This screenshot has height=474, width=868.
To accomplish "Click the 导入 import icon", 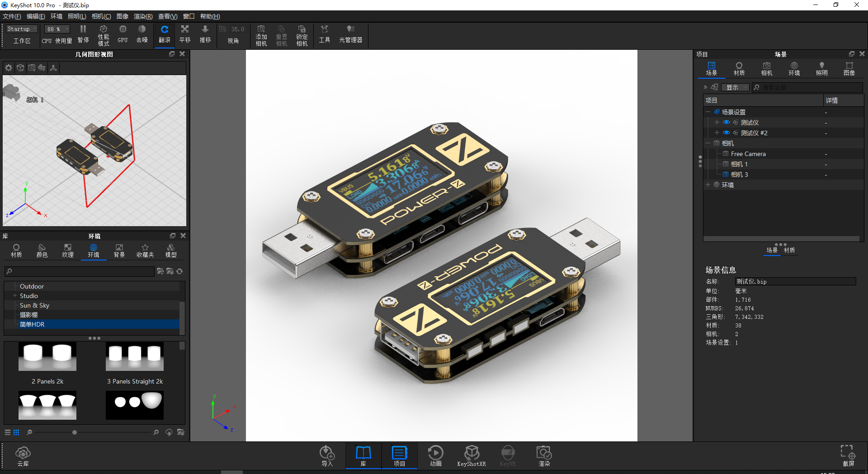I will coord(327,455).
